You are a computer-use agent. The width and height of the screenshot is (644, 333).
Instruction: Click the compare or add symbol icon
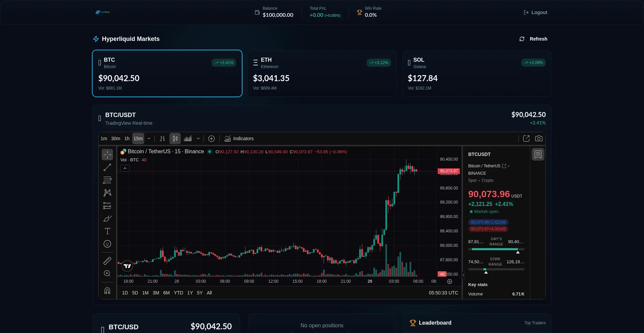click(x=211, y=138)
